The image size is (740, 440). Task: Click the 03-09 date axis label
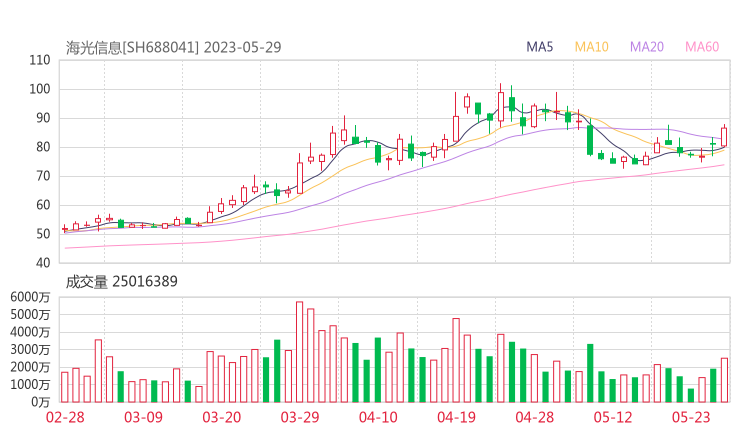(x=143, y=417)
